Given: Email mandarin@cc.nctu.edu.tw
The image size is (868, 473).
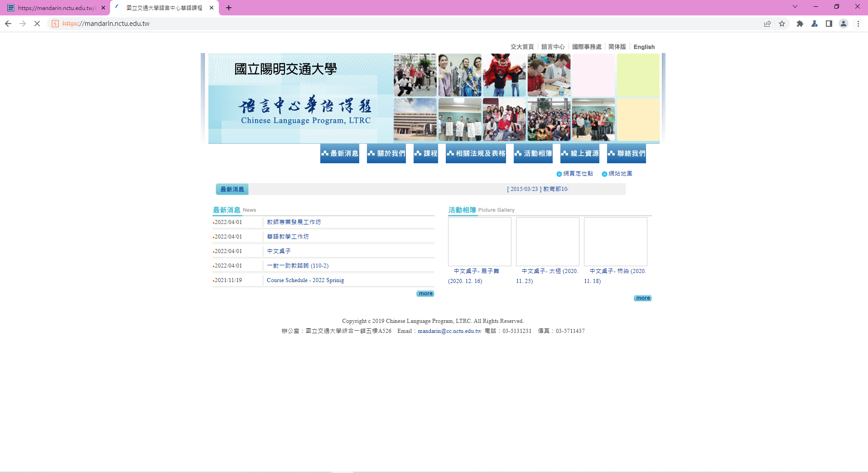Looking at the screenshot, I should [449, 331].
